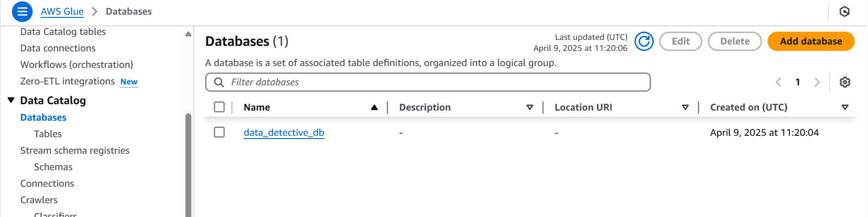Open the hamburger navigation menu
This screenshot has width=868, height=217.
[22, 11]
